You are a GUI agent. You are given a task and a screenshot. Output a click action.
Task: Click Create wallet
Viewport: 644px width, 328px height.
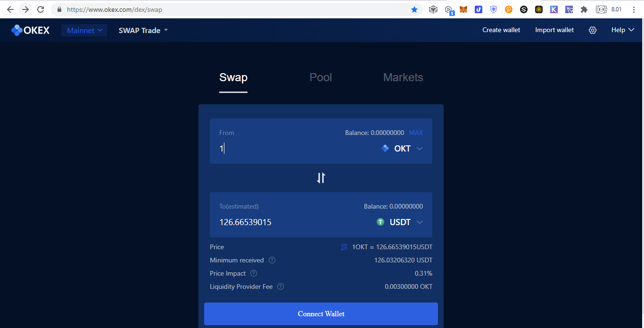point(501,30)
